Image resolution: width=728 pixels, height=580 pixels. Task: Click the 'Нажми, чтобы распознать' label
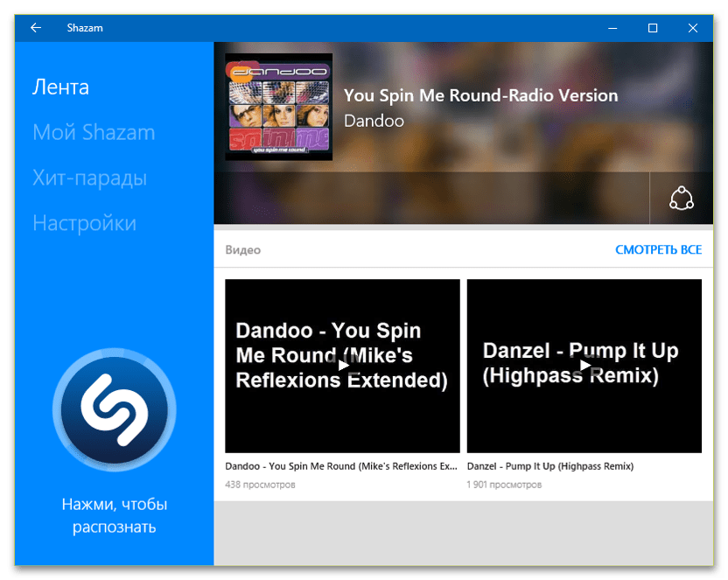(x=114, y=515)
